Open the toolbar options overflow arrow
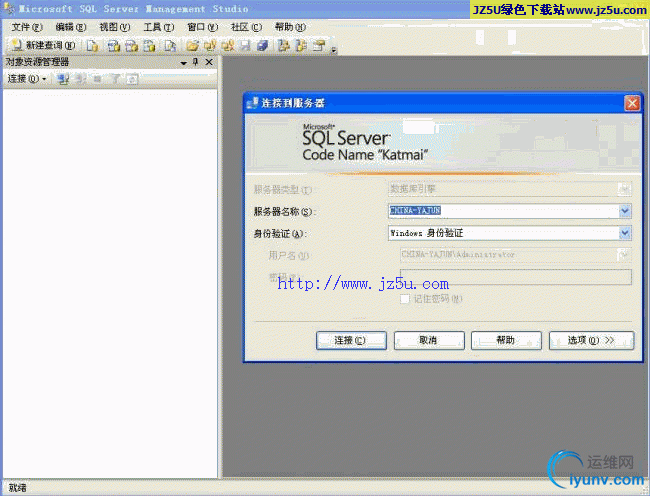Screen dimensions: 650x496 pos(334,50)
